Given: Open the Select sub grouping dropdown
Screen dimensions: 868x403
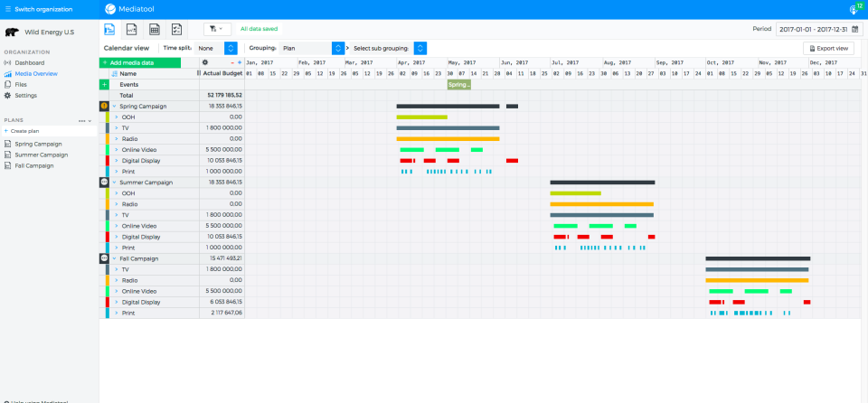Looking at the screenshot, I should click(420, 48).
